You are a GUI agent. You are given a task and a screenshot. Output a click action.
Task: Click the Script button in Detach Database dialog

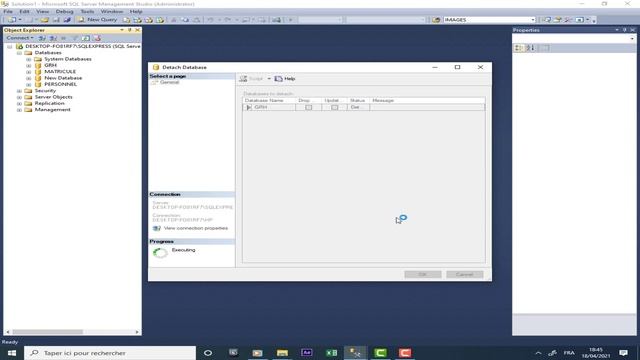[x=251, y=79]
